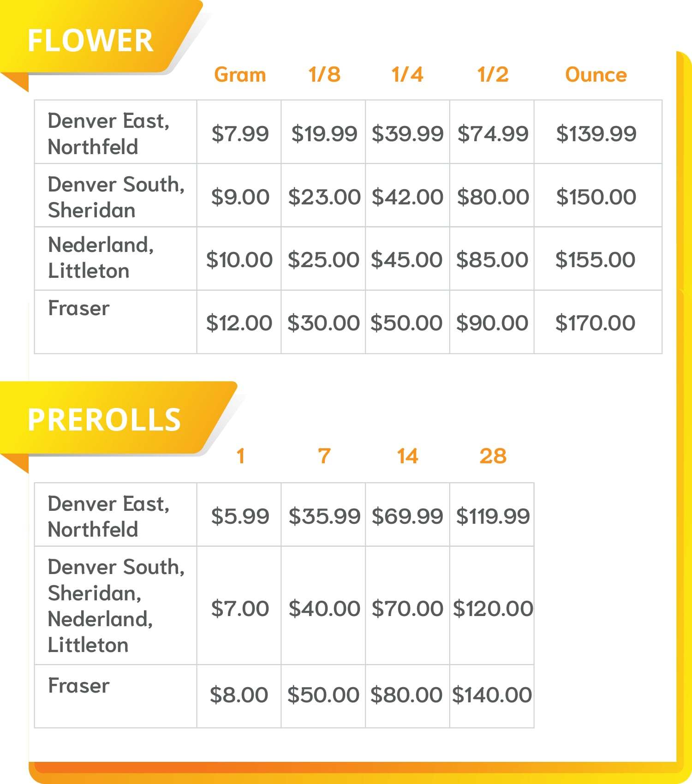Screen dimensions: 692x784
Task: Select the $139.99 ounce price
Action: coord(596,134)
